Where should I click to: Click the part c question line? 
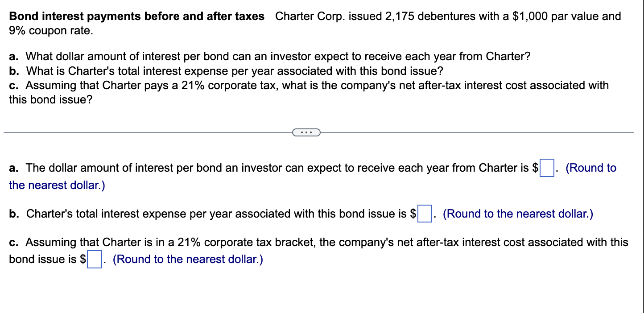308,85
